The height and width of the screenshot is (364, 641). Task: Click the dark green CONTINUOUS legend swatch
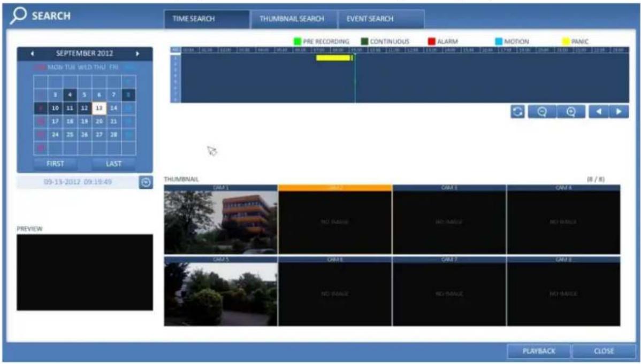click(365, 41)
